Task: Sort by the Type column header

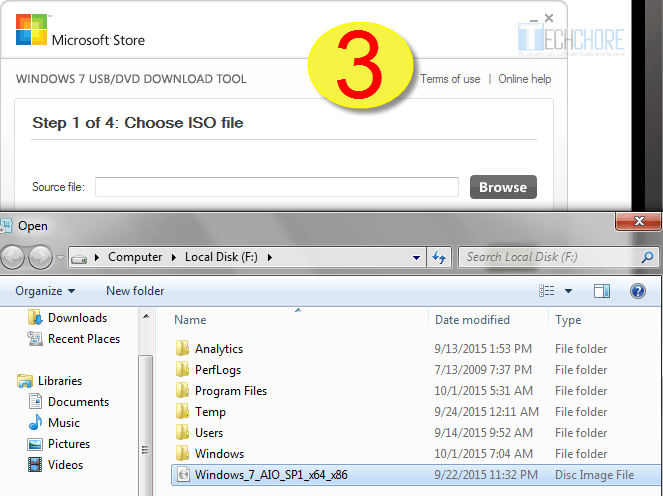Action: [x=568, y=320]
